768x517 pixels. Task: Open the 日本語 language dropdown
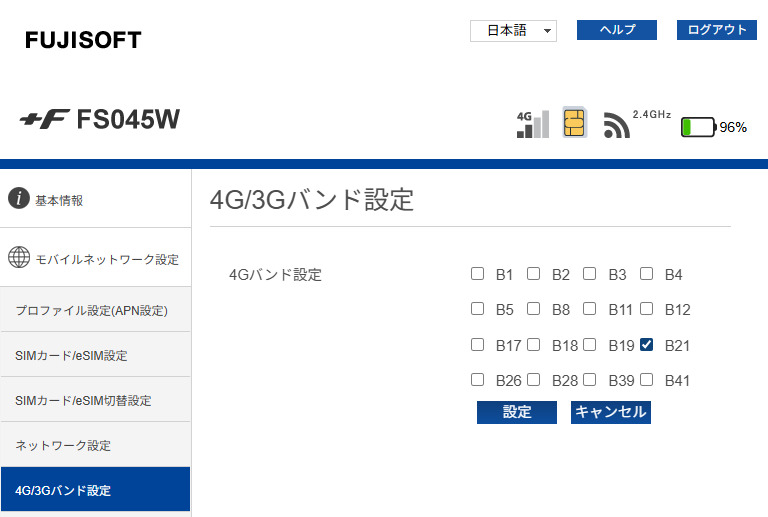tap(513, 31)
